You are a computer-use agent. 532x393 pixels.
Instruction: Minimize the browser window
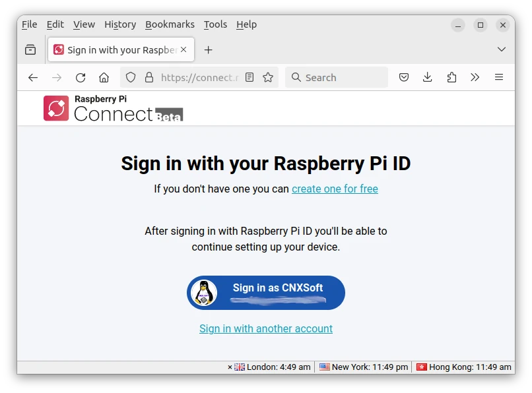[x=457, y=25]
